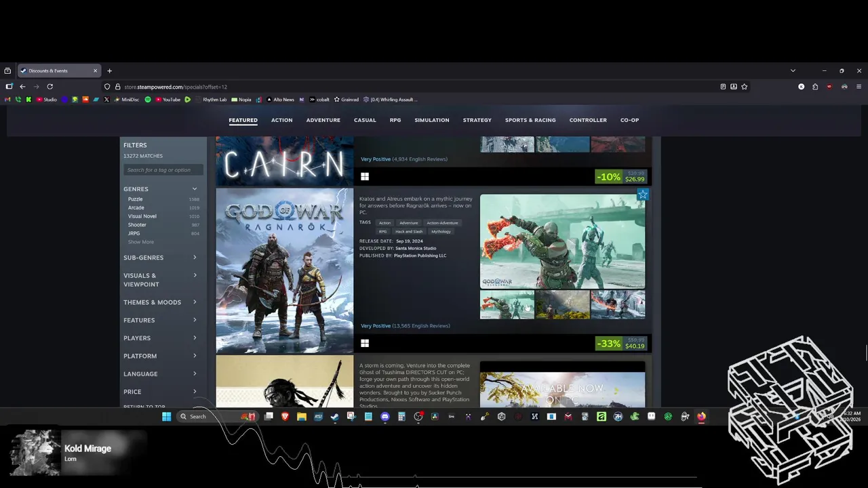Open the Firefox application menu (hamburger icon)
Image resolution: width=868 pixels, height=488 pixels.
[859, 87]
